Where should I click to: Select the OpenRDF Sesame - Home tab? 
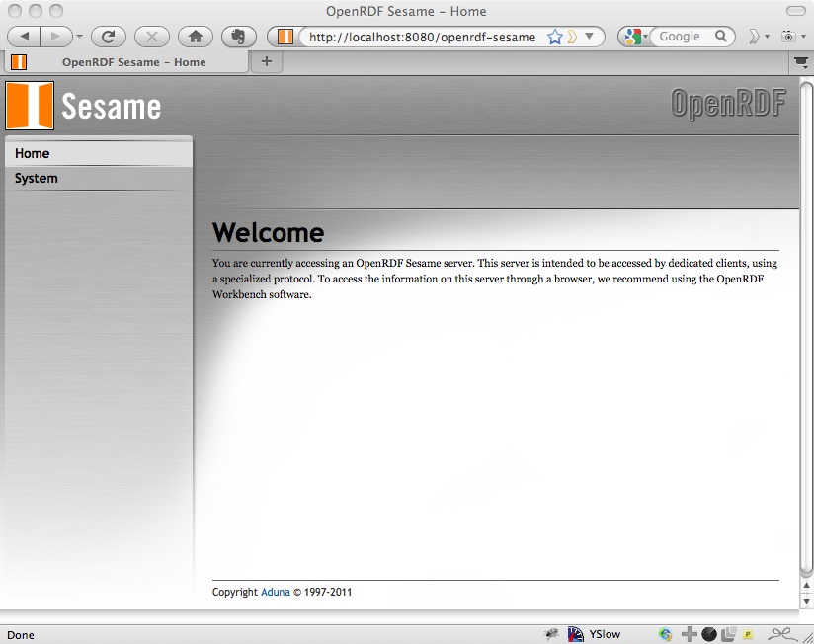click(x=126, y=62)
